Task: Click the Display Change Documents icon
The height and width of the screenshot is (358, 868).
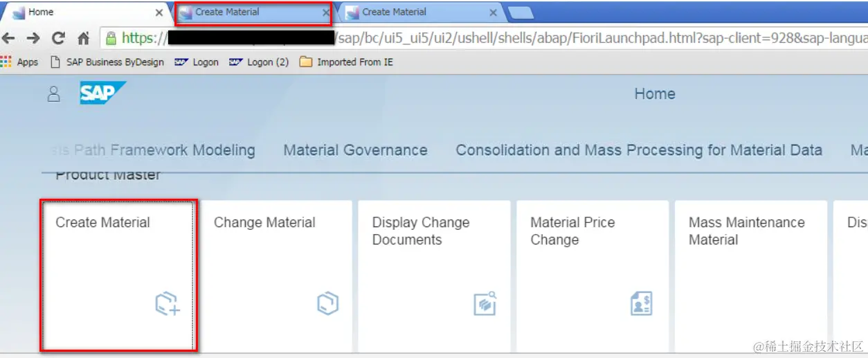Action: [x=485, y=303]
